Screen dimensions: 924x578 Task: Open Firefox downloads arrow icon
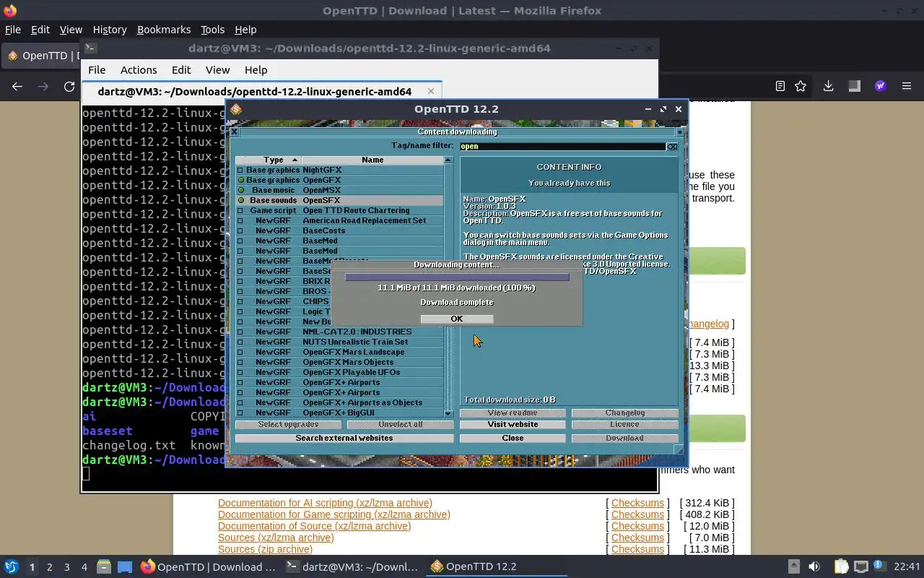pos(828,86)
